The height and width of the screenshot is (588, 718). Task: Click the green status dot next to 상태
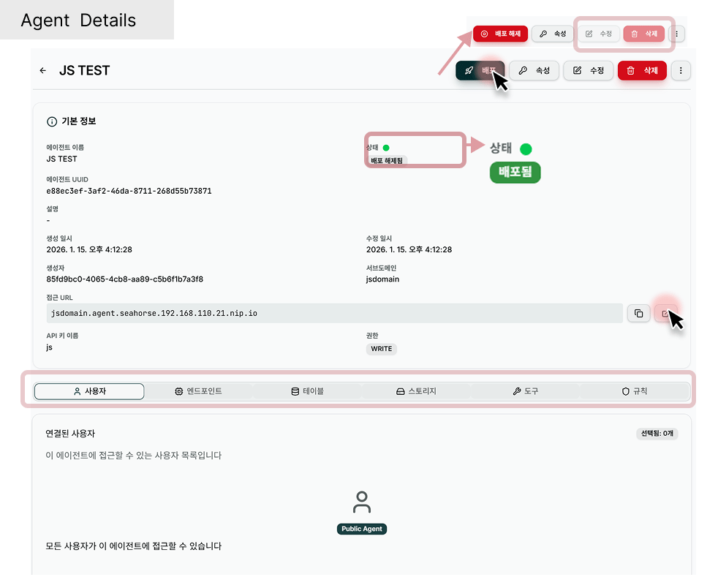tap(386, 148)
